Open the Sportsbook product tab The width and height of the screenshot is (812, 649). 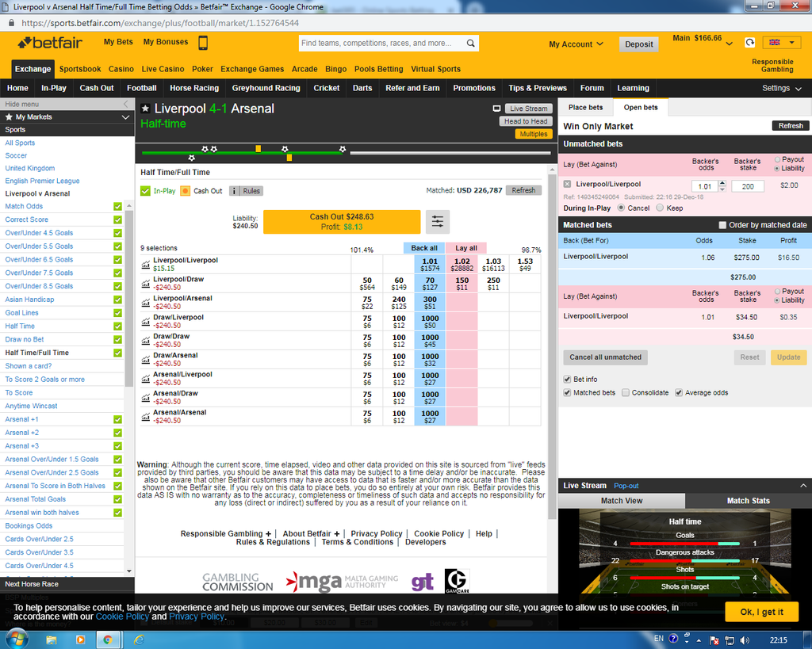tap(80, 69)
